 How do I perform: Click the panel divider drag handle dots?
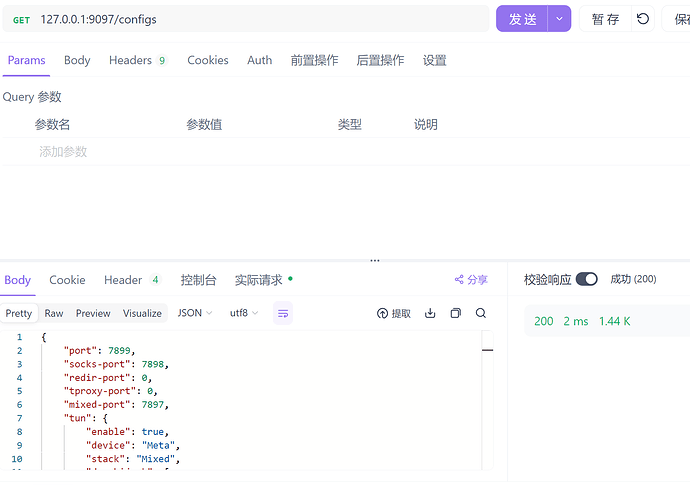pos(374,261)
